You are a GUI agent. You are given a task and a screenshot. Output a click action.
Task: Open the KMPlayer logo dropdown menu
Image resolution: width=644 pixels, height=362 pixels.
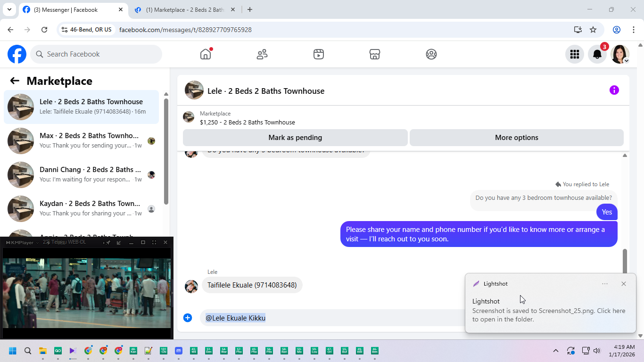coord(22,242)
